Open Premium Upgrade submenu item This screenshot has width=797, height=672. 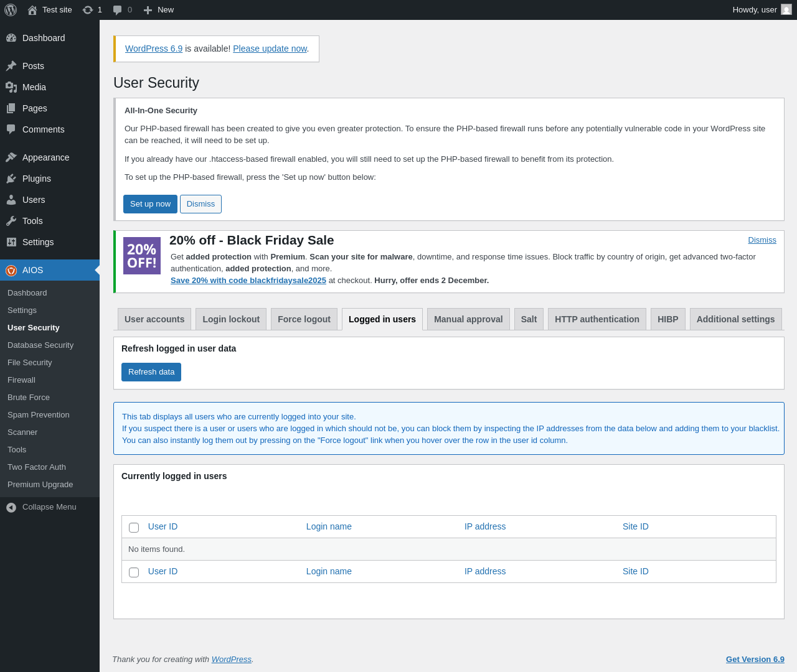click(50, 485)
